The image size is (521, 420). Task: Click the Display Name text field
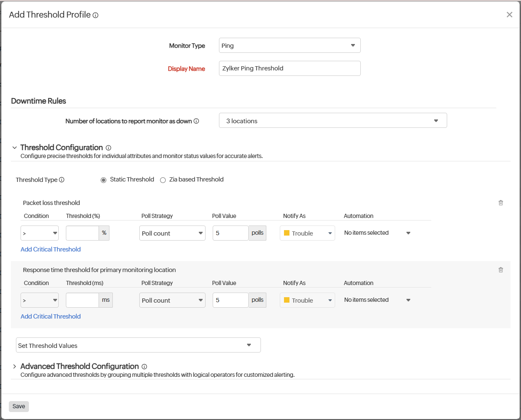pyautogui.click(x=289, y=68)
